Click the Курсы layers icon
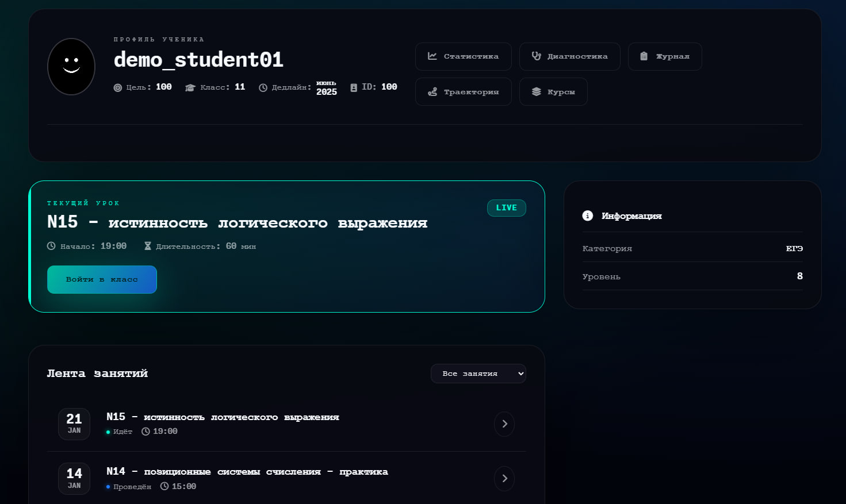846x504 pixels. tap(536, 92)
